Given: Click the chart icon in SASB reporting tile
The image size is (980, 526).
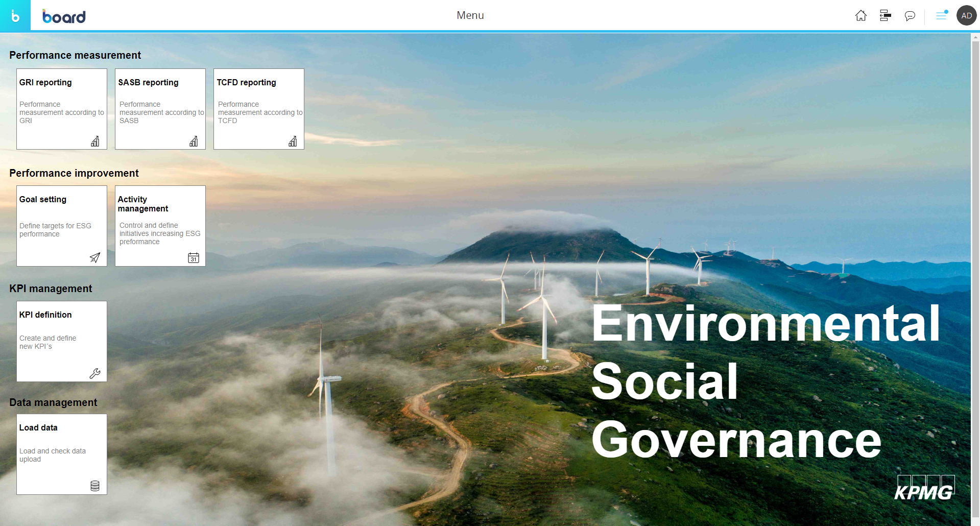Looking at the screenshot, I should pyautogui.click(x=194, y=141).
